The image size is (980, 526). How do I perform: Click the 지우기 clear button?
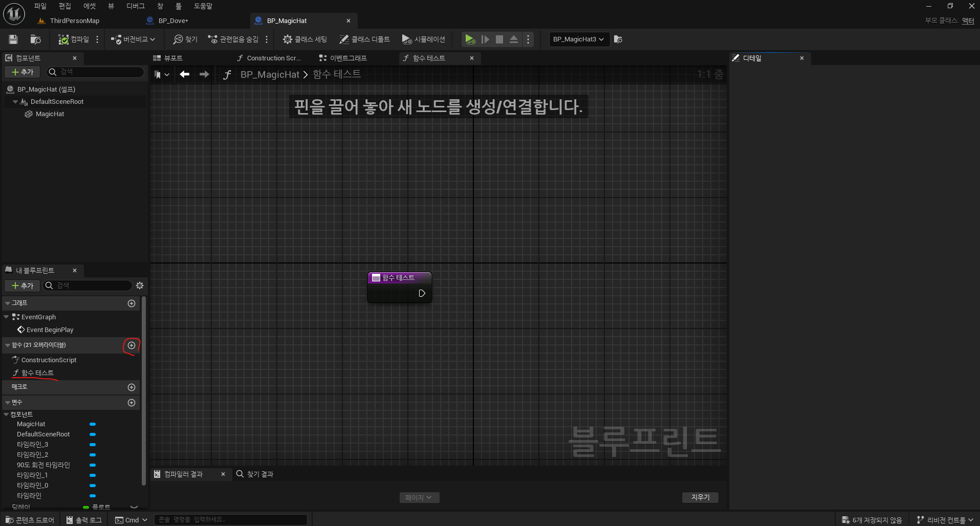pyautogui.click(x=700, y=497)
